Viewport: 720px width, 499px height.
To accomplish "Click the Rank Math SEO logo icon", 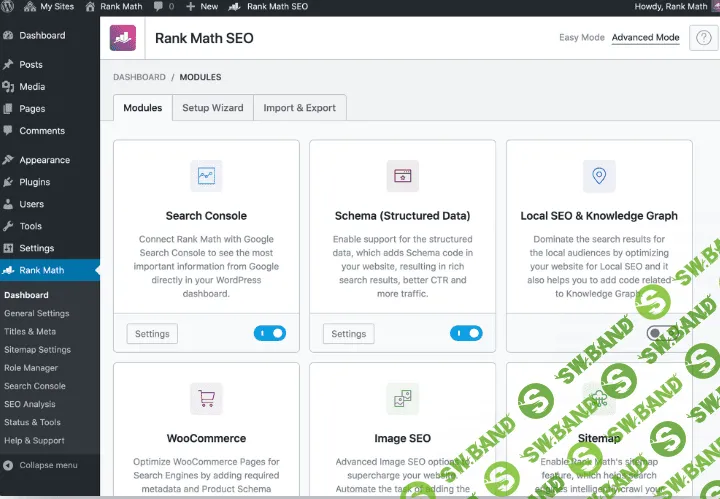I will 123,38.
